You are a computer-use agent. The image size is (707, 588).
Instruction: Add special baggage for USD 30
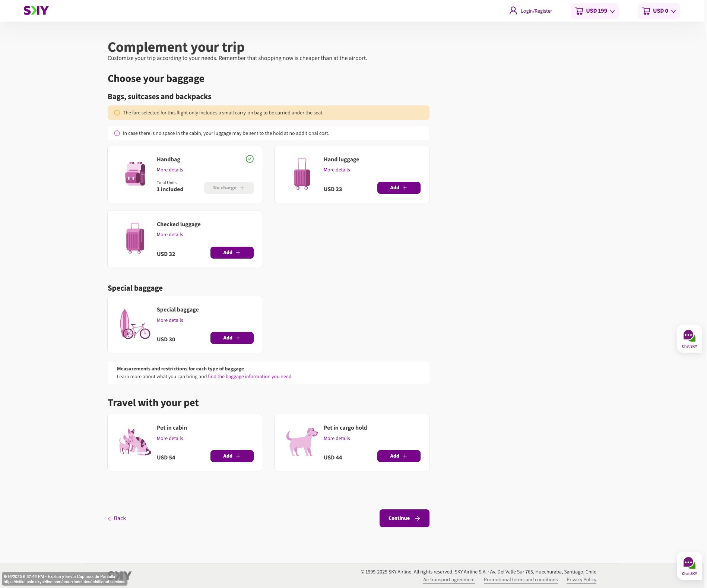(232, 338)
